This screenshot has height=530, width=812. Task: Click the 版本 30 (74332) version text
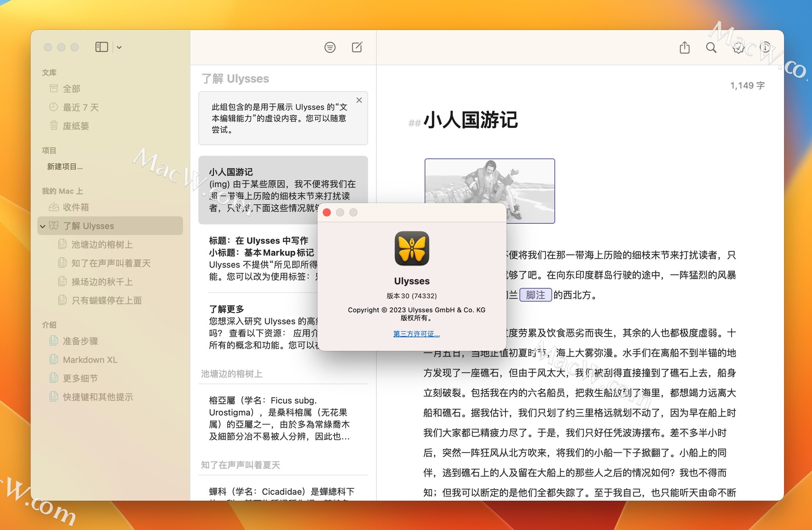pyautogui.click(x=412, y=296)
